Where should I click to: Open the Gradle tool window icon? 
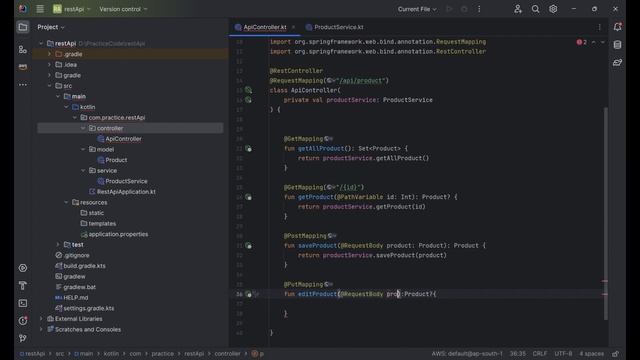618,62
